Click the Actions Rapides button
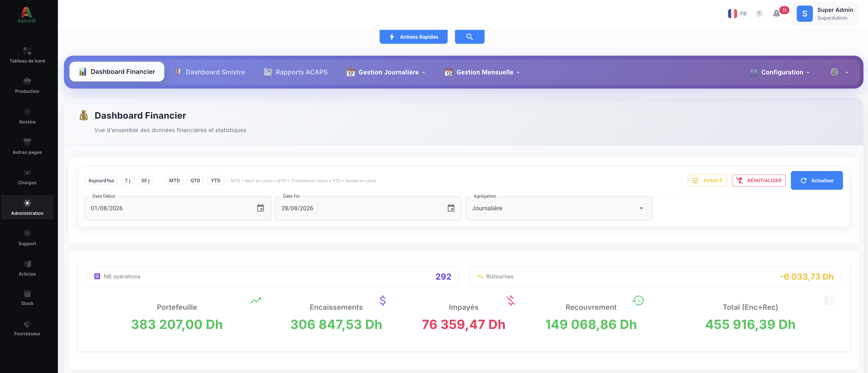868x373 pixels. tap(414, 37)
